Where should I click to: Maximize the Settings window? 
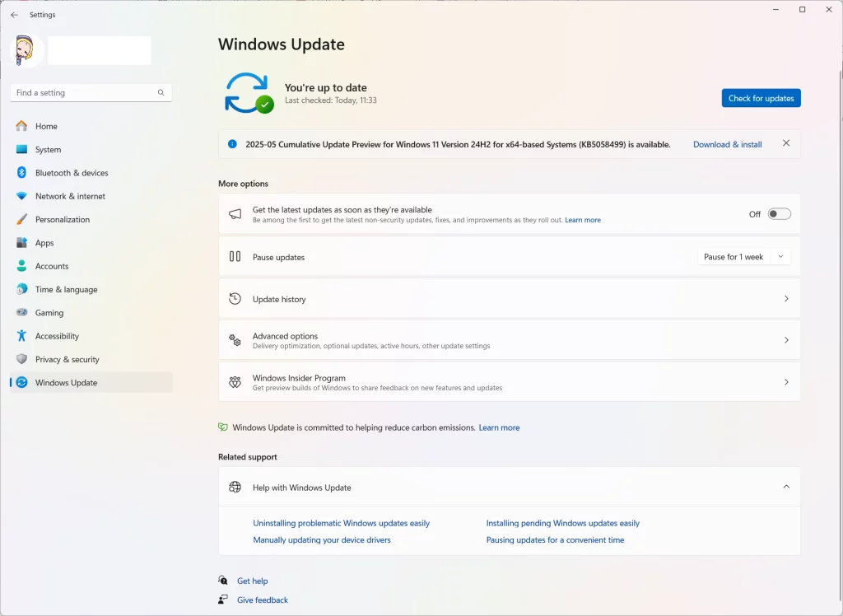[x=802, y=10]
